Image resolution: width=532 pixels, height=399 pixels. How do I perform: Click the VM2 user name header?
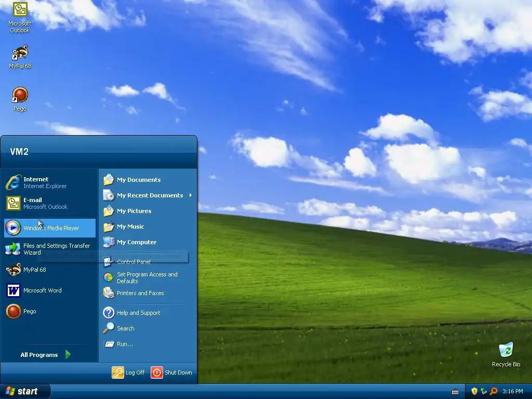pos(19,151)
